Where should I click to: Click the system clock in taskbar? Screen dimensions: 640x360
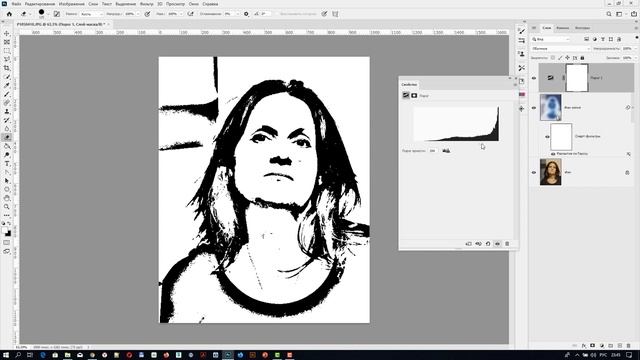(x=616, y=355)
